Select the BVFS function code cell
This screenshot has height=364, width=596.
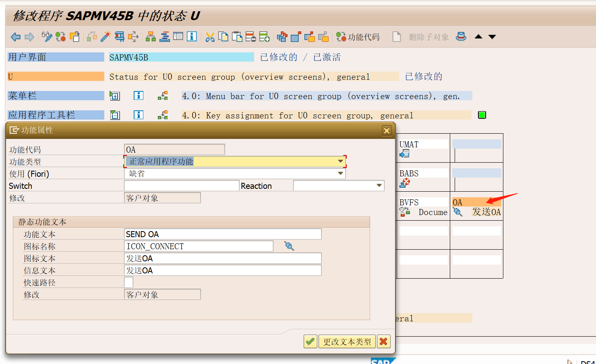(x=423, y=202)
